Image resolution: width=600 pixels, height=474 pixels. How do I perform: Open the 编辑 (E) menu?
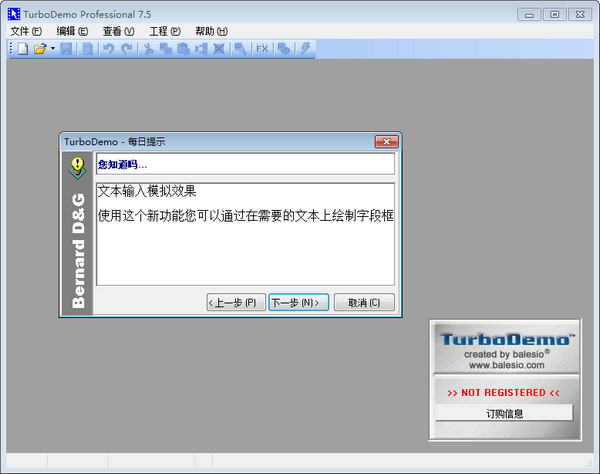coord(72,31)
